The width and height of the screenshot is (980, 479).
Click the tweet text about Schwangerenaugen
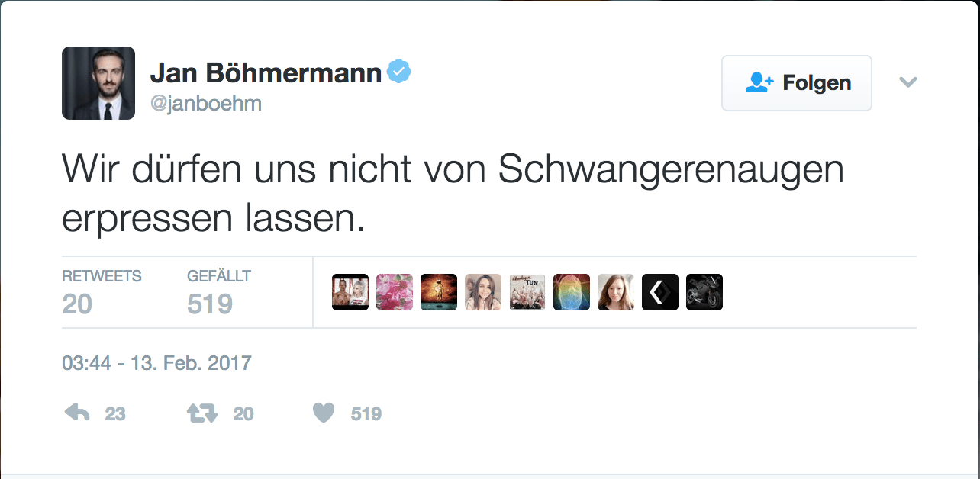click(x=453, y=194)
